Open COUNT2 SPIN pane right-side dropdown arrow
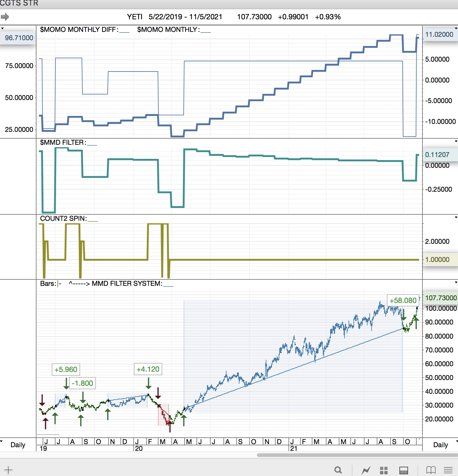The width and height of the screenshot is (458, 476). click(x=456, y=217)
